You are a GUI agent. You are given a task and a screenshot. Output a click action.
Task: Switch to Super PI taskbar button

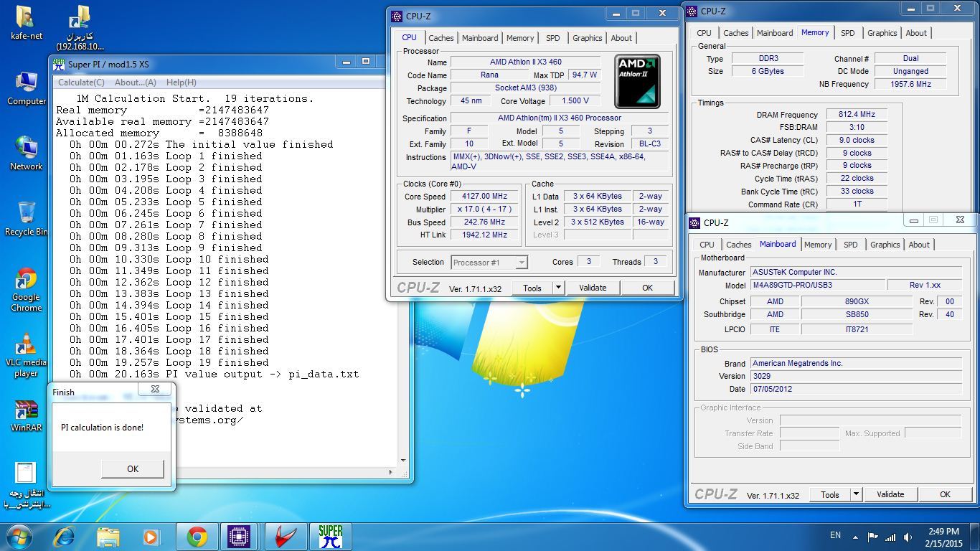coord(330,537)
